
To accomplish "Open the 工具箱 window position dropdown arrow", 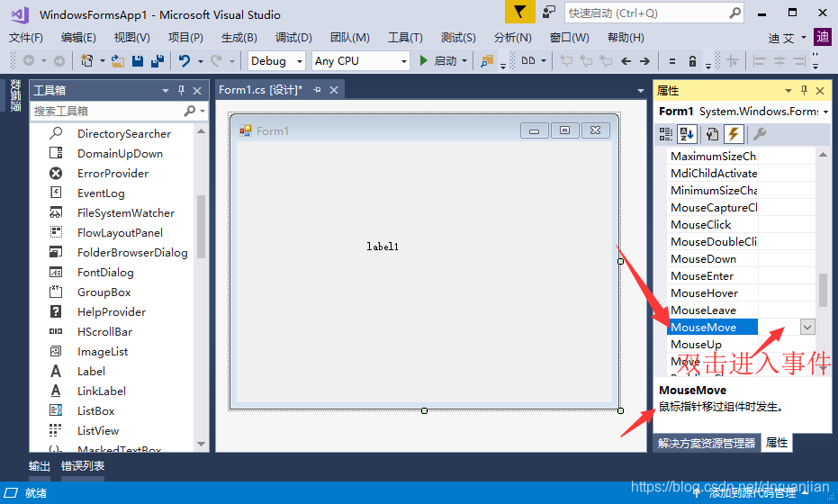I will coord(166,91).
